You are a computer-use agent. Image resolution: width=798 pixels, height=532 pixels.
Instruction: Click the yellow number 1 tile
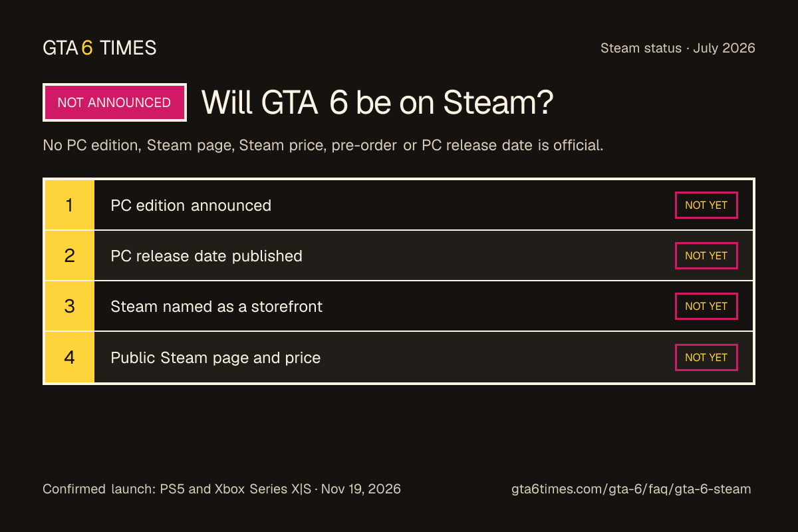69,205
